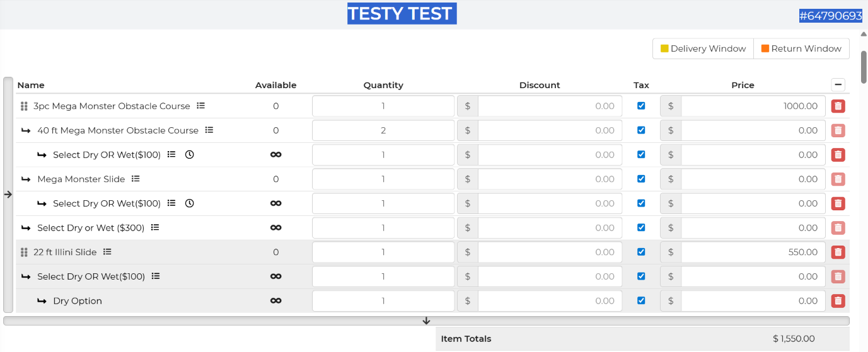Edit Discount for 40 ft Mega Monster Obstacle Course
The image size is (868, 352).
pos(550,130)
